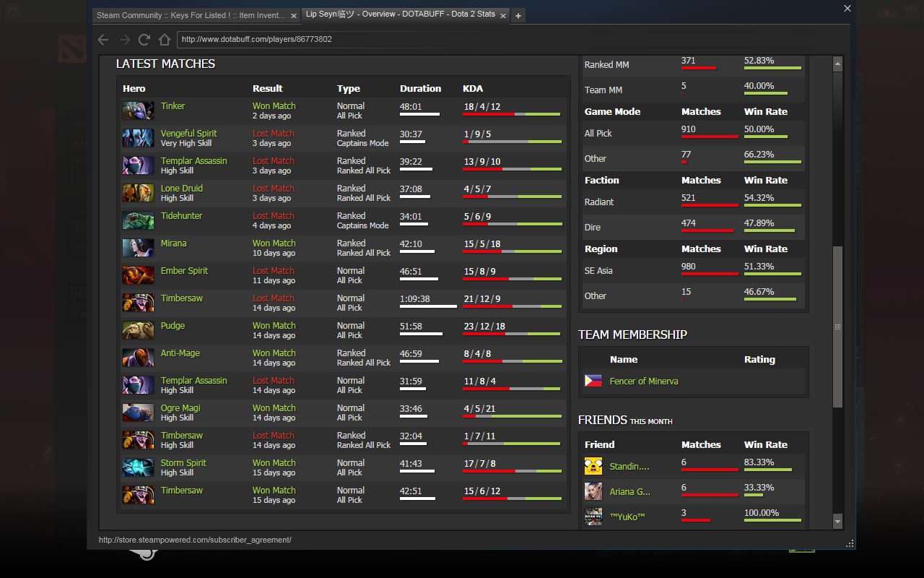Click the Ariana G... friend avatar

click(x=593, y=491)
